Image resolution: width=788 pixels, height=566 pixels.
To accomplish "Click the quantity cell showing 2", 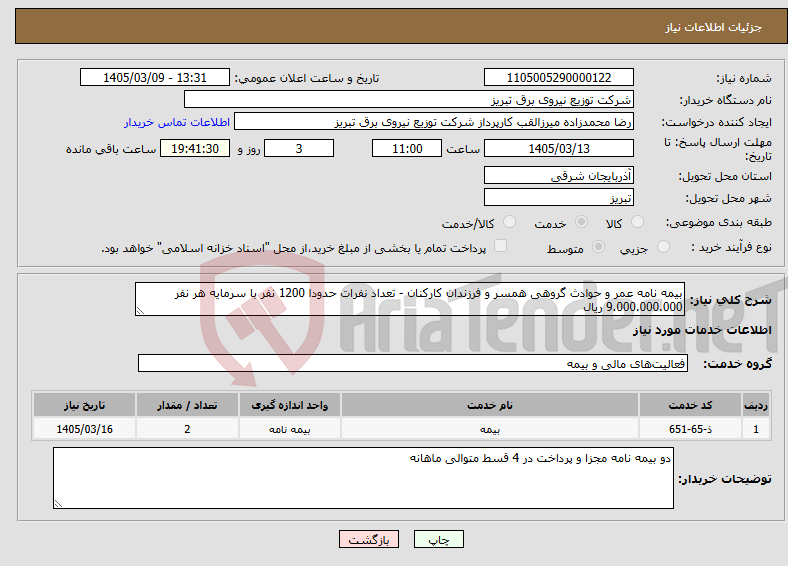I will coord(187,429).
